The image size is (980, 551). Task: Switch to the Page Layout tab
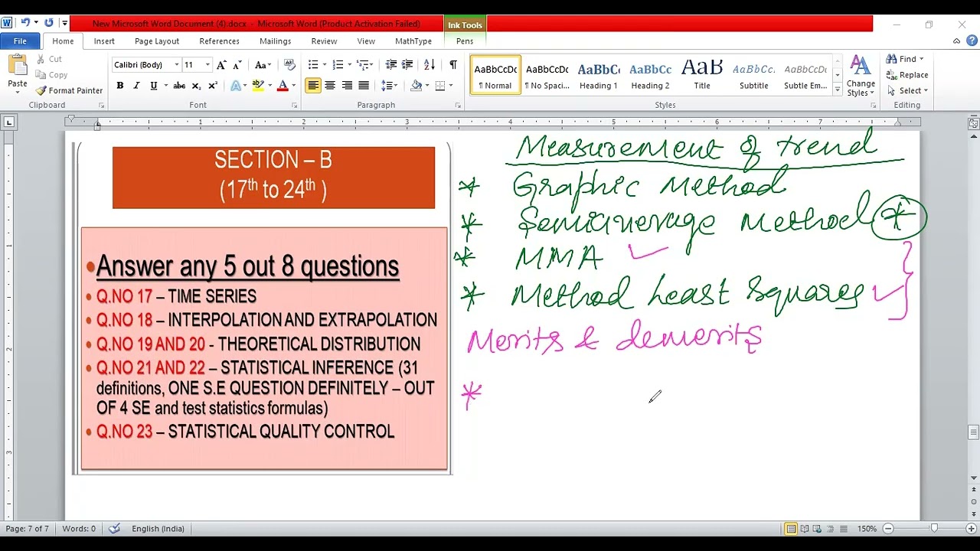tap(157, 41)
